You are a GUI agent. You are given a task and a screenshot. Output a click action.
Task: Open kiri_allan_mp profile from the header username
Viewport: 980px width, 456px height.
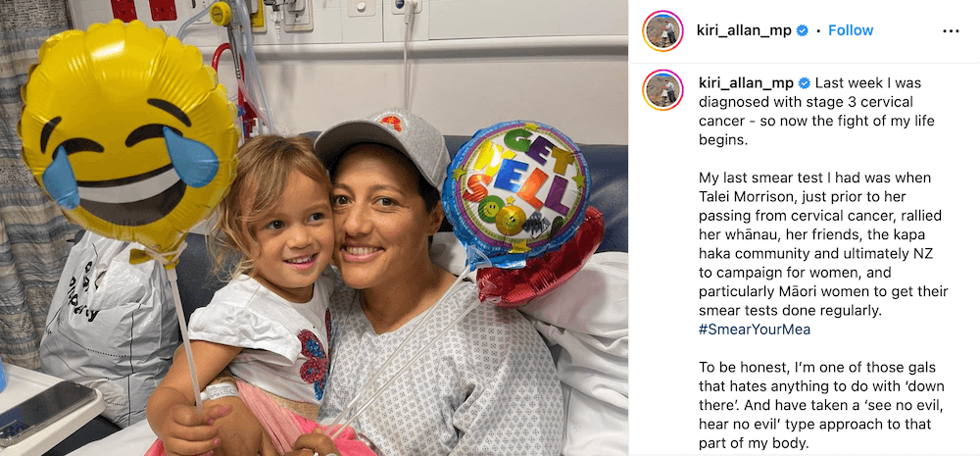[744, 30]
